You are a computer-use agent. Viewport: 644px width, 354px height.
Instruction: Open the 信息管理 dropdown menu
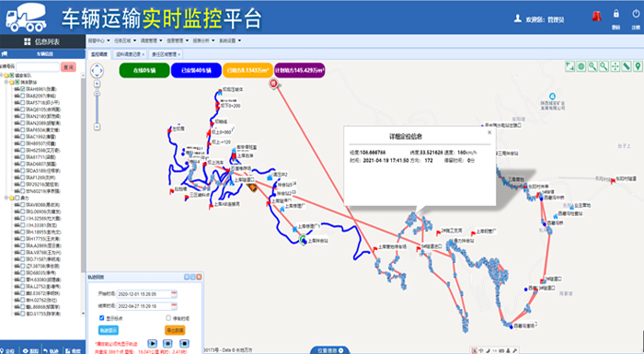[178, 40]
